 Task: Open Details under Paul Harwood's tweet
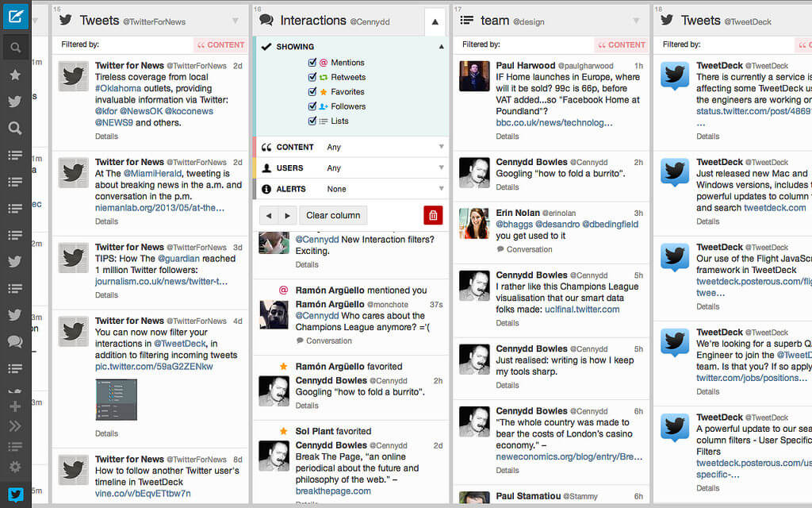507,137
